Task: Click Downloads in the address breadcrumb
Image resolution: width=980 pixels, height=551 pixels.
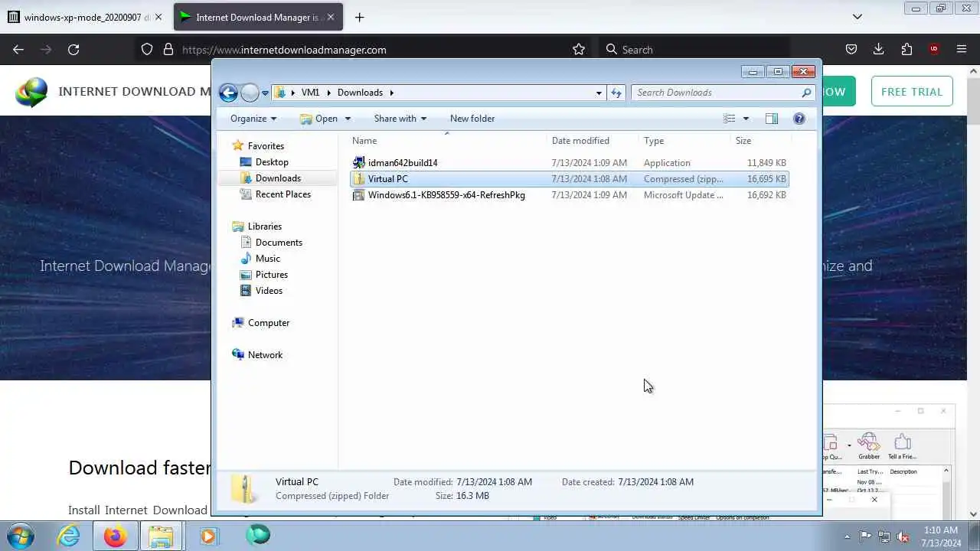Action: pyautogui.click(x=360, y=93)
